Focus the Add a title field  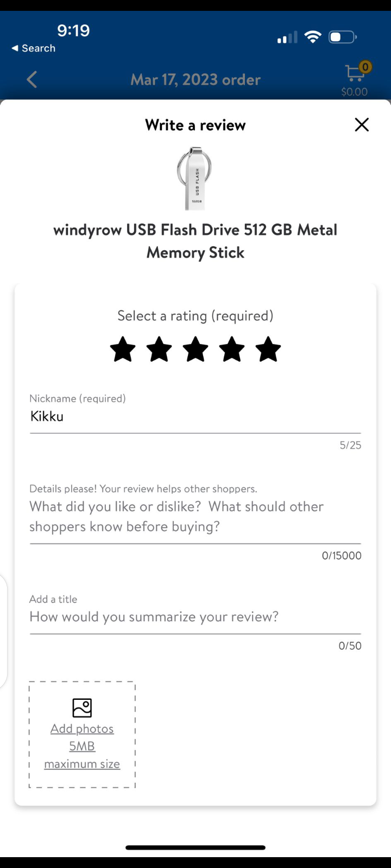[x=194, y=617]
